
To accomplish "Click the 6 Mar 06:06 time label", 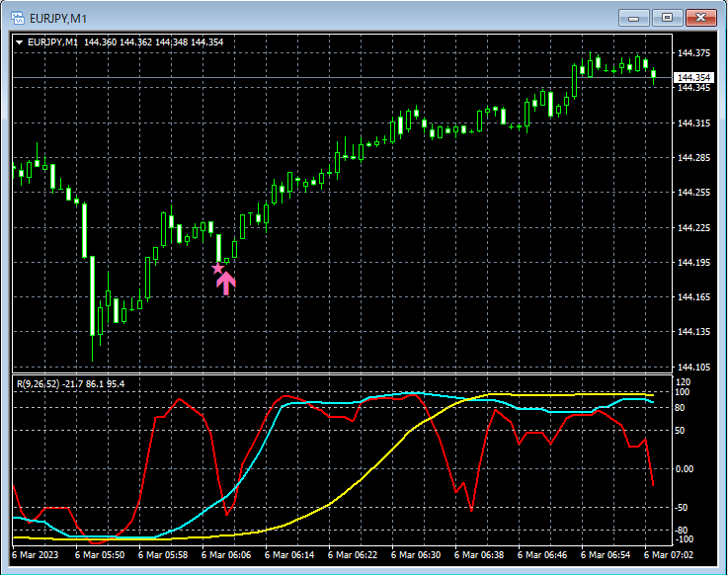I will click(x=226, y=555).
